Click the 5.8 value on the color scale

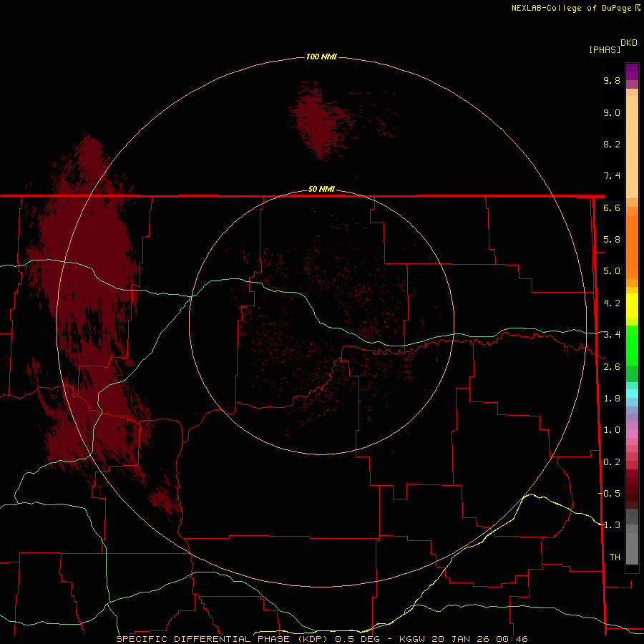612,240
